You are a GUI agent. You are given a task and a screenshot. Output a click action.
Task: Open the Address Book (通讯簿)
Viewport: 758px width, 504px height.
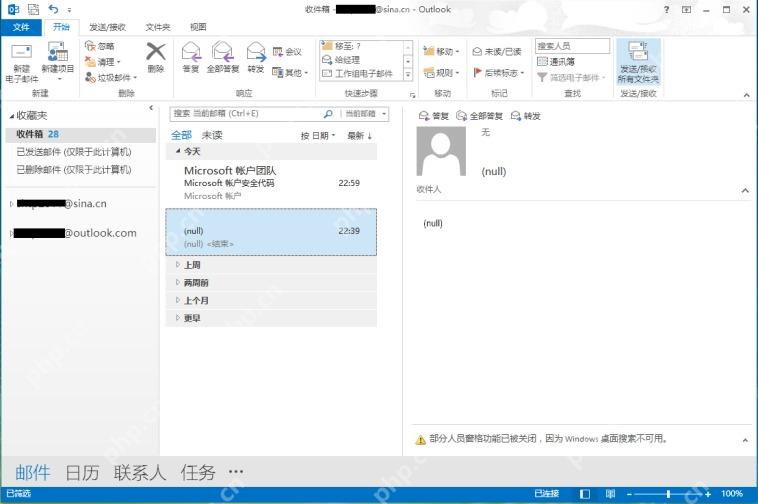point(556,62)
